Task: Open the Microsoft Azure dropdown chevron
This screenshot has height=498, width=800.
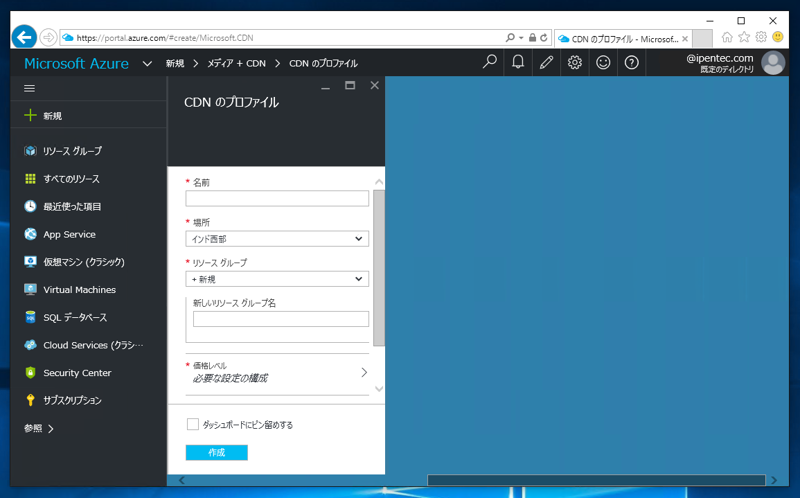Action: 147,64
